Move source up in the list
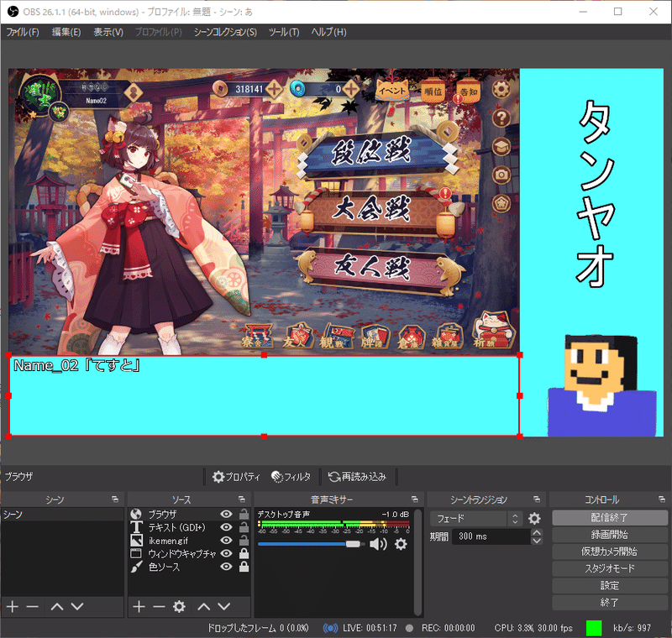Image resolution: width=672 pixels, height=638 pixels. tap(204, 606)
